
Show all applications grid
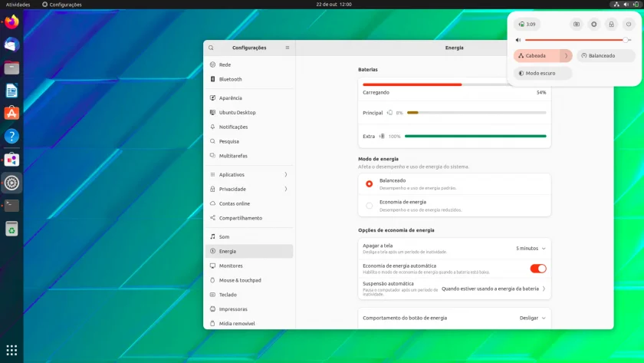(x=11, y=350)
